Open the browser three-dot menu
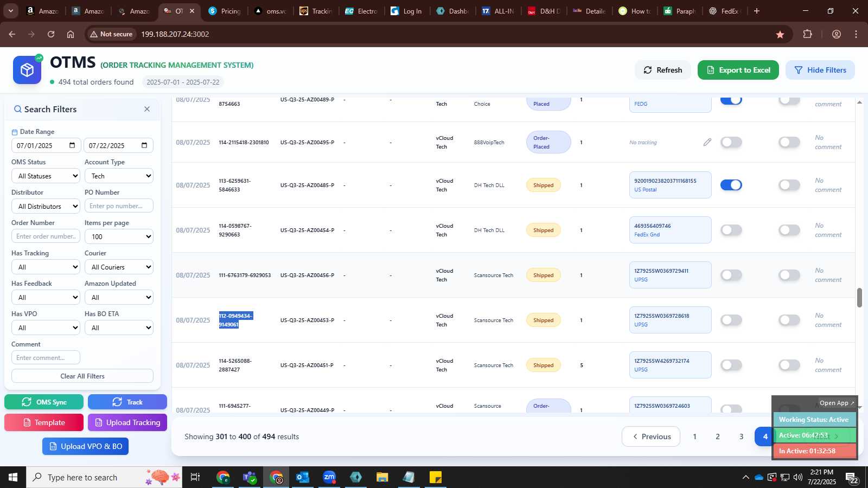The image size is (868, 488). (x=856, y=34)
